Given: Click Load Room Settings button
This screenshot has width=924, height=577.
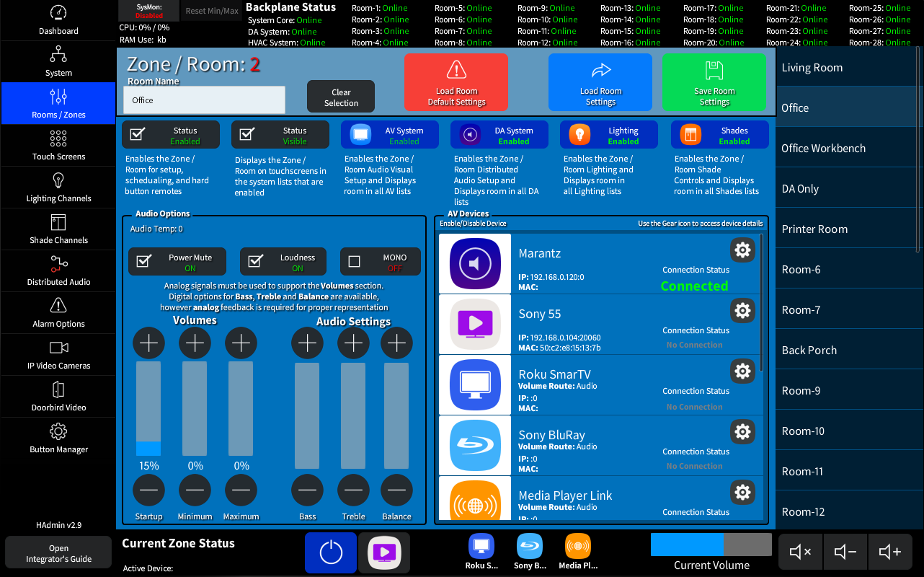Looking at the screenshot, I should (x=600, y=82).
